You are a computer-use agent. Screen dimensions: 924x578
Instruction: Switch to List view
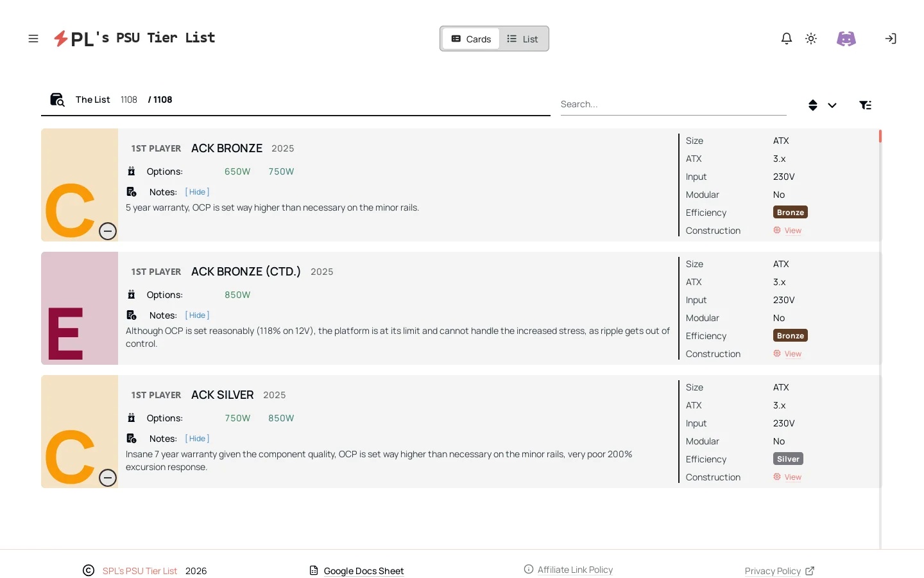coord(522,39)
